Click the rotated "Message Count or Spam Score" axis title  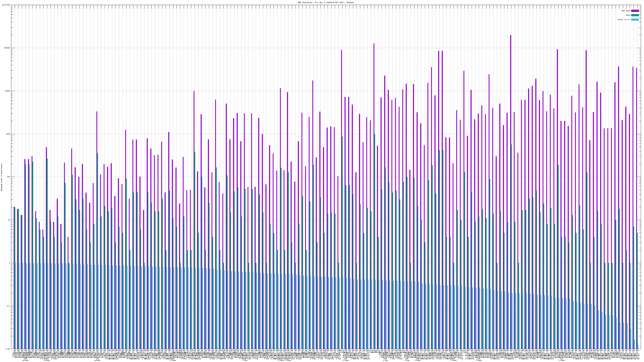point(1,177)
